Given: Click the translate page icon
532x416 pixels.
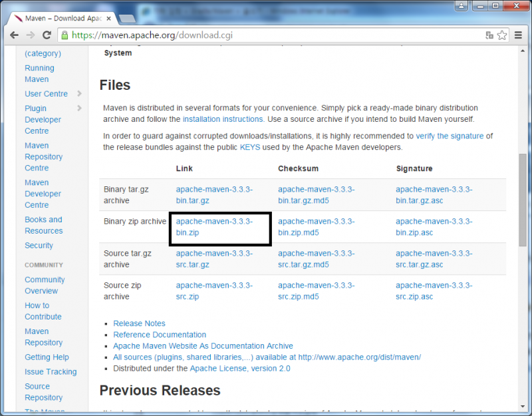Looking at the screenshot, I should pyautogui.click(x=489, y=35).
